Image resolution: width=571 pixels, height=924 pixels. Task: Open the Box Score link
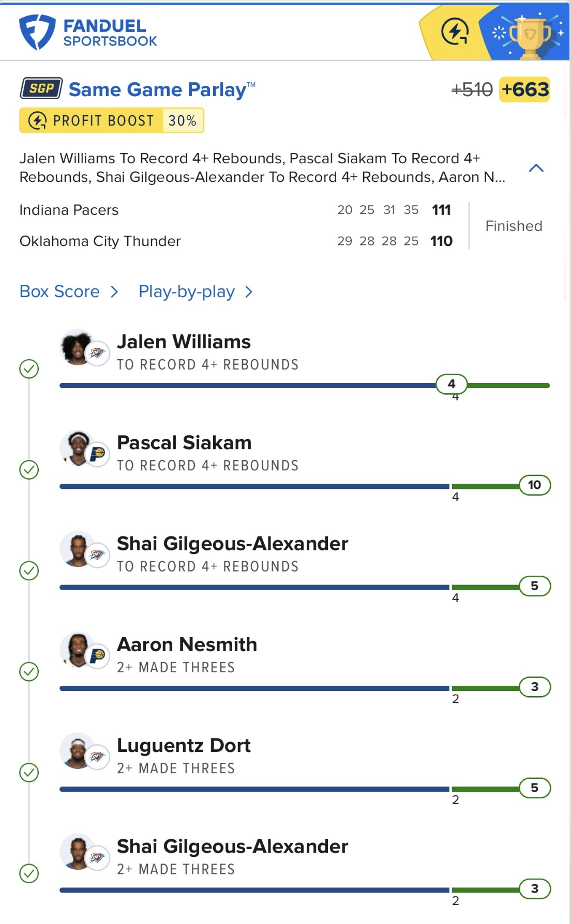coord(59,291)
